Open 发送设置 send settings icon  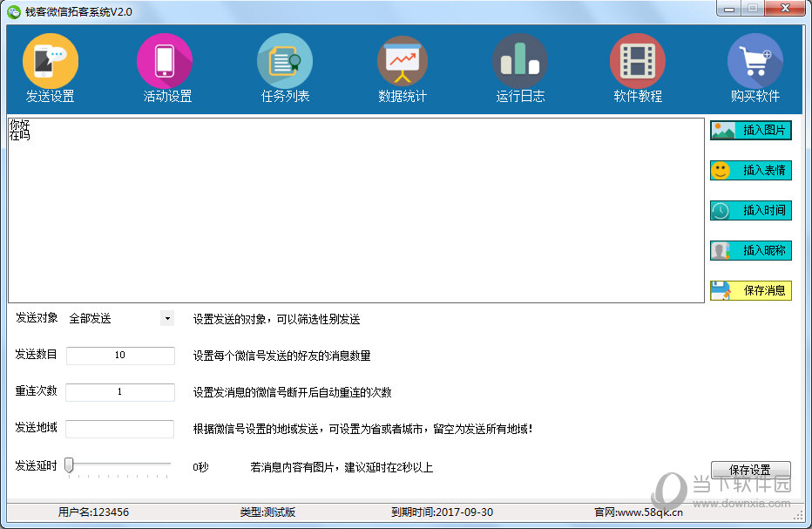point(50,62)
